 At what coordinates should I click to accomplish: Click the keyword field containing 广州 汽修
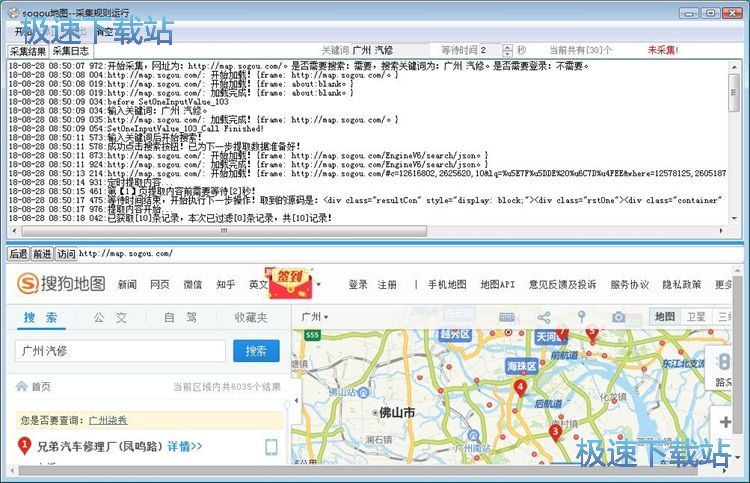click(x=390, y=50)
